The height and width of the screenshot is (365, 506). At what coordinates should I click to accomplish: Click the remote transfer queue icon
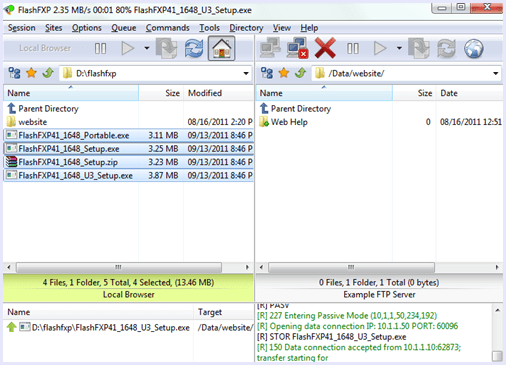[419, 48]
